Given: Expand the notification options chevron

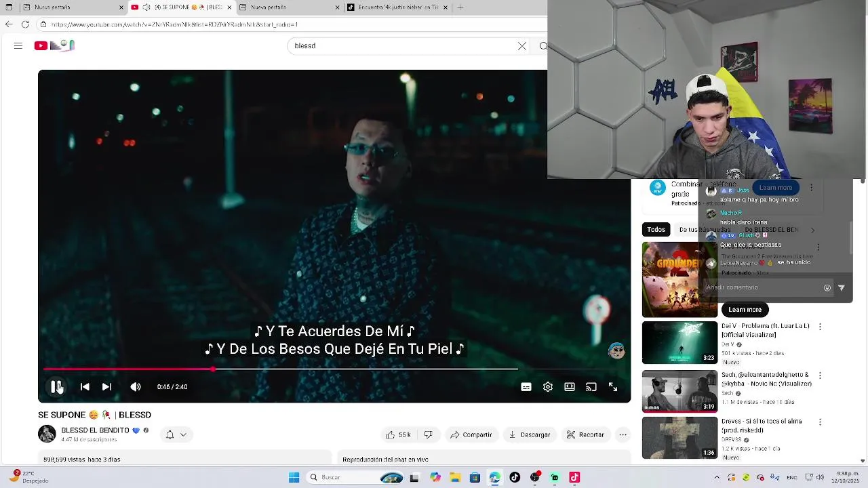Looking at the screenshot, I should [183, 434].
